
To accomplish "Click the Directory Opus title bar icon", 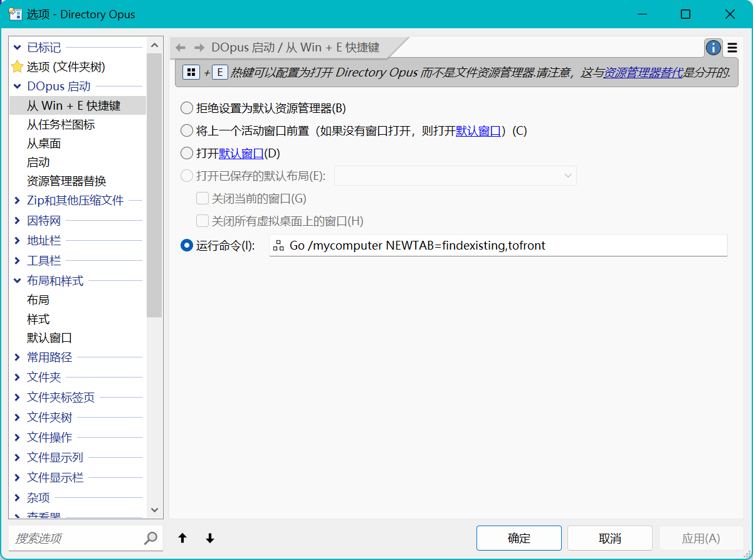I will point(15,14).
